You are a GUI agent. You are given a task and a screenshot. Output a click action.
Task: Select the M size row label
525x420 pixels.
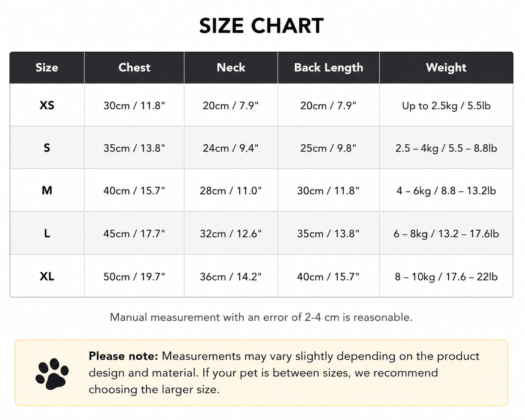(47, 191)
